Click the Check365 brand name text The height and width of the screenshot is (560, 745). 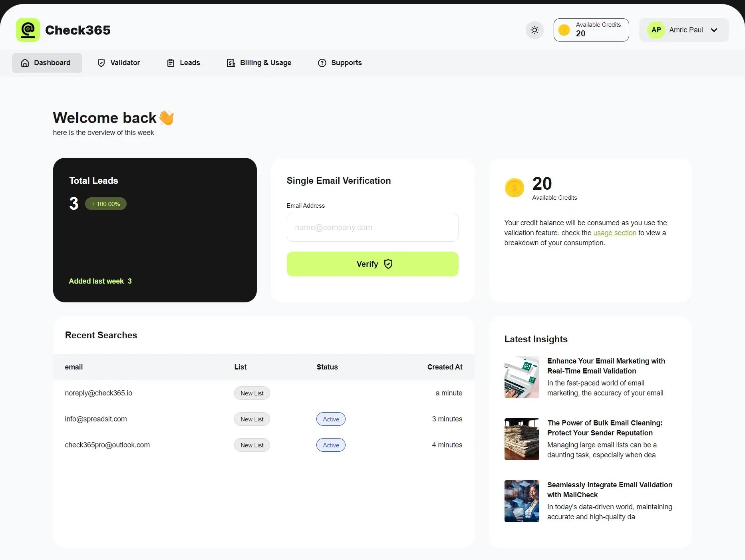[78, 30]
